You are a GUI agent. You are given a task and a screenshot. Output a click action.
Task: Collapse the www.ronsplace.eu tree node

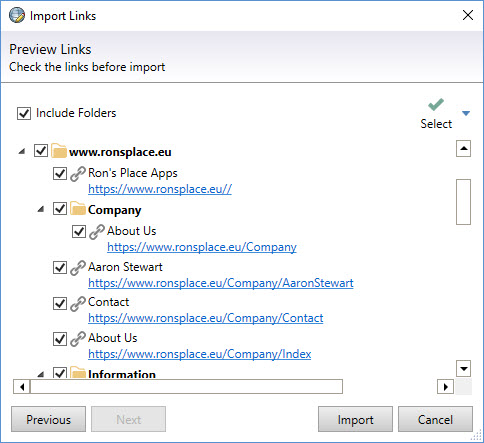tap(22, 152)
